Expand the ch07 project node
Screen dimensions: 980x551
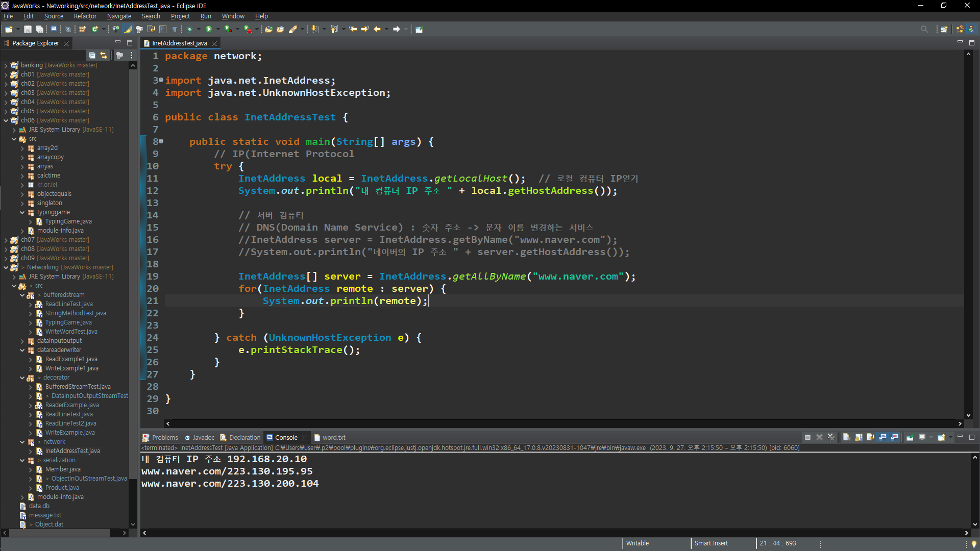(6, 240)
